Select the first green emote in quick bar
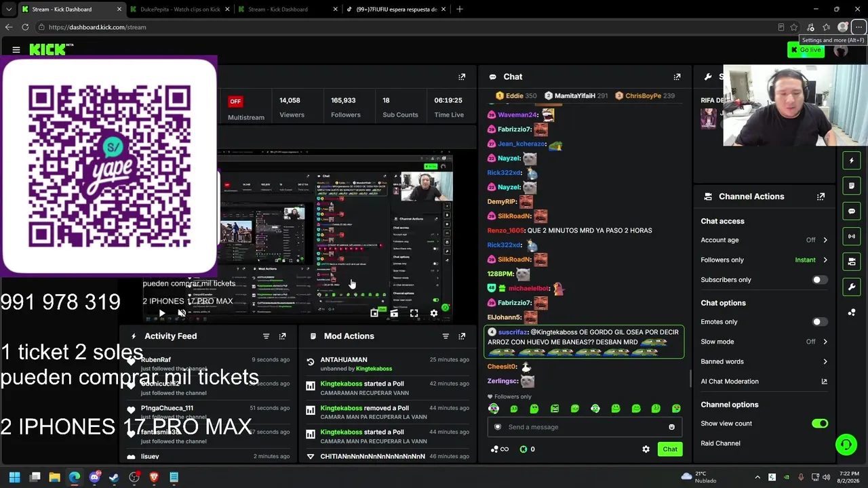The height and width of the screenshot is (488, 868). 494,409
